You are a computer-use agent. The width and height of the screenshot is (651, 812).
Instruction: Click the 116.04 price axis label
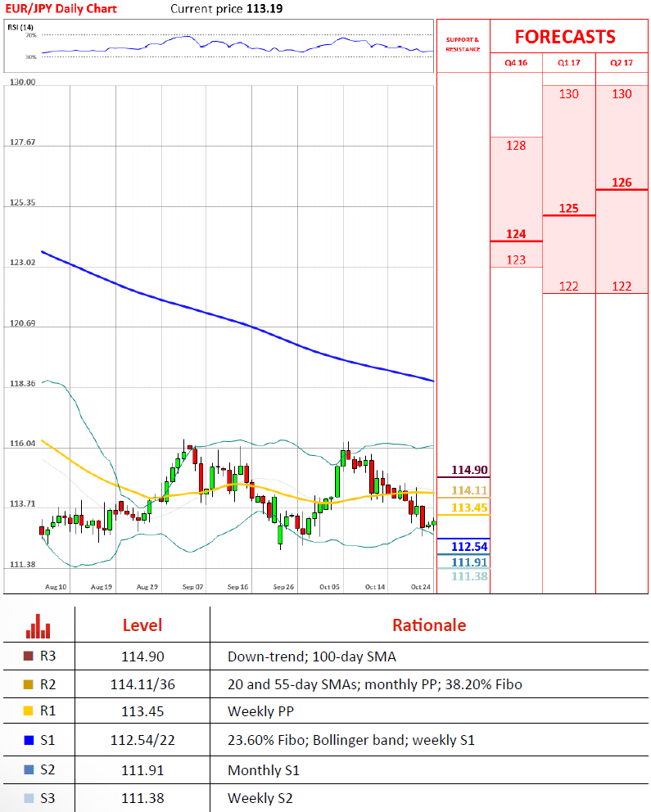[23, 444]
